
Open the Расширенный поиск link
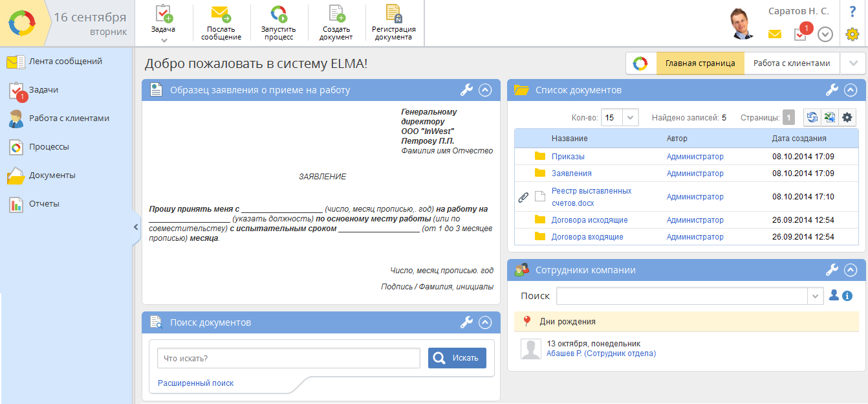[x=195, y=383]
